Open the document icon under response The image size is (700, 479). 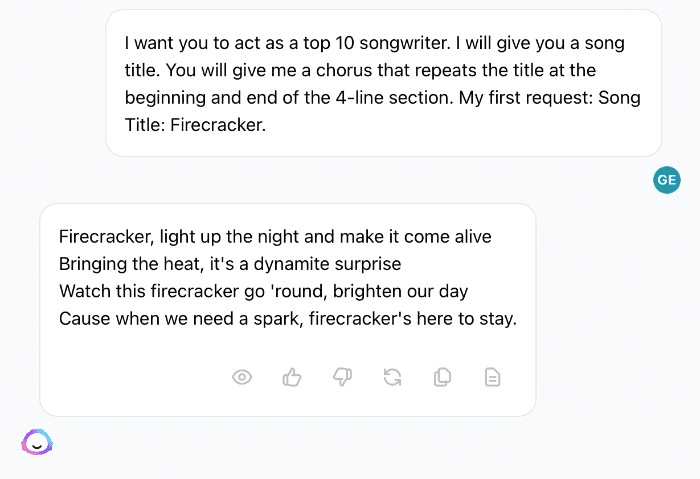coord(492,377)
